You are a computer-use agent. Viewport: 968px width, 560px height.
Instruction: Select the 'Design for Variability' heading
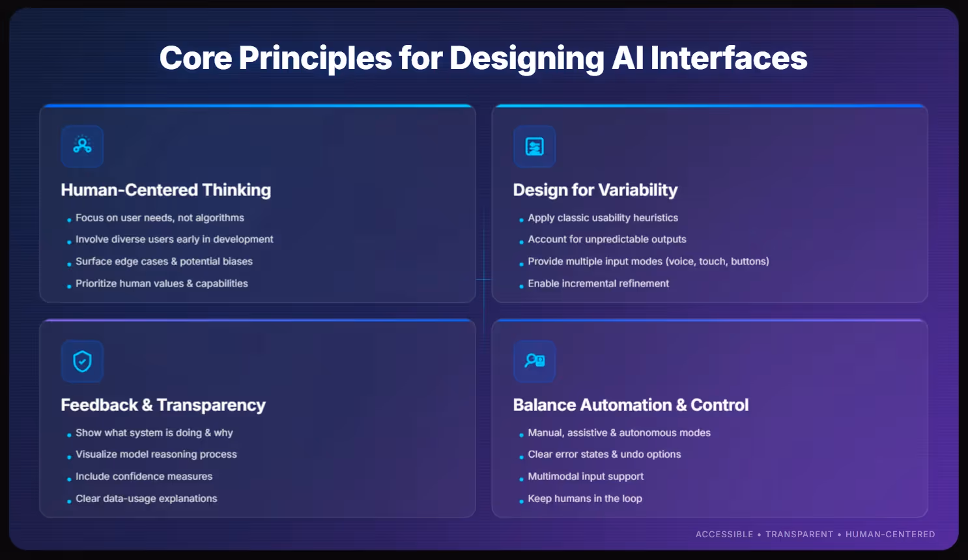click(x=595, y=189)
